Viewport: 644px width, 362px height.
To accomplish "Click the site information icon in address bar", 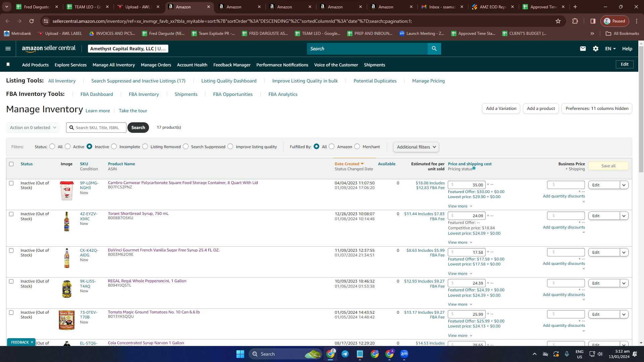I will tap(46, 21).
